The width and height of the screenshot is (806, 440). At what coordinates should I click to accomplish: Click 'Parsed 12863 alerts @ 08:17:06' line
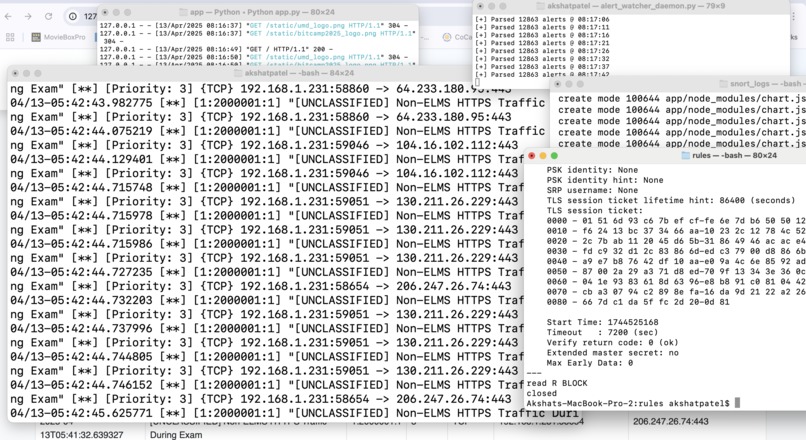542,19
